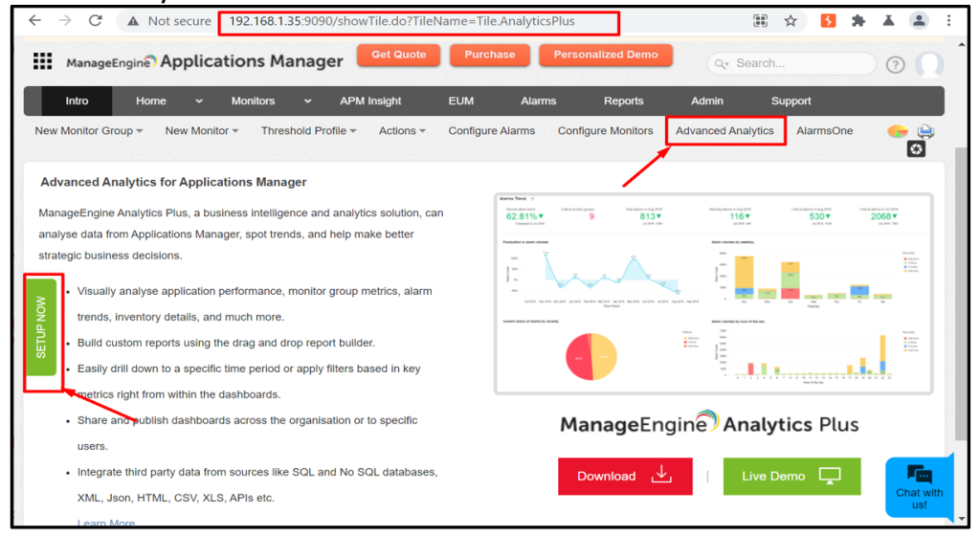Open the Threshold Profile dropdown
Image resolution: width=980 pixels, height=536 pixels.
point(309,131)
